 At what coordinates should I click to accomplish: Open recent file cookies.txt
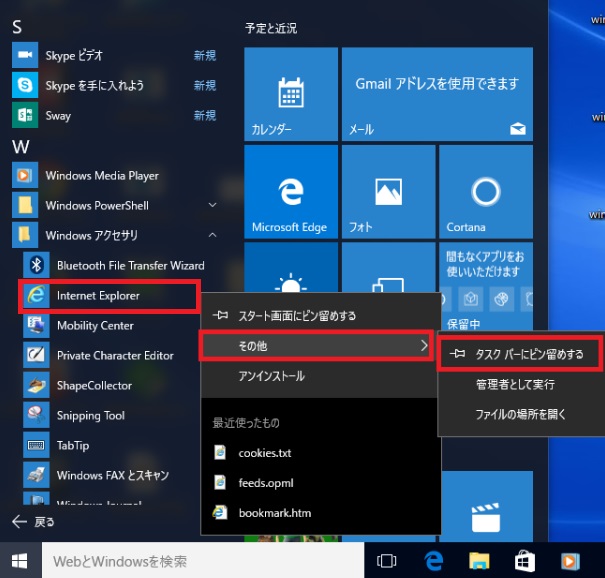pos(321,453)
